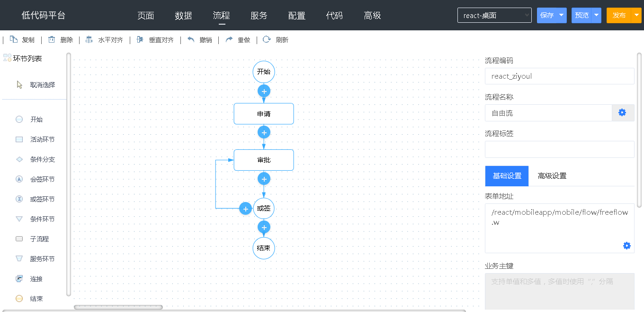Screen dimensions: 644x312
Task: Open gear settings beside 流程名称 field
Action: 623,113
